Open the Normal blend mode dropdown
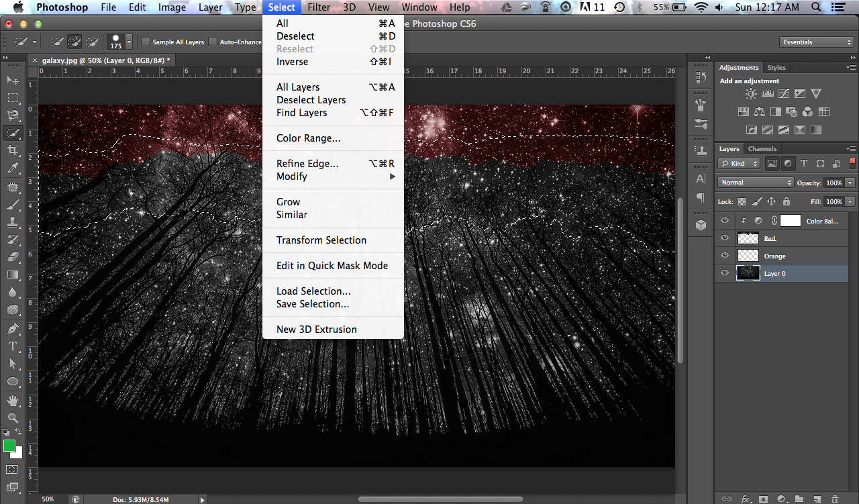 point(756,183)
